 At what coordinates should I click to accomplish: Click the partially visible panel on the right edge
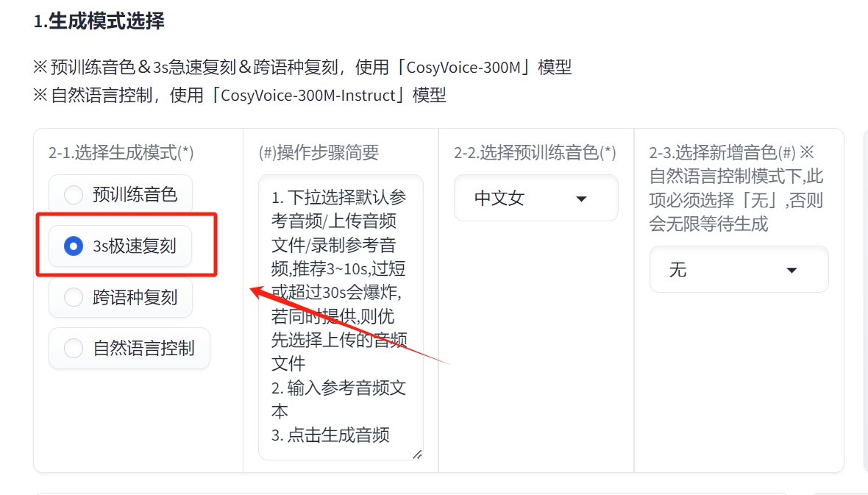pos(864,294)
